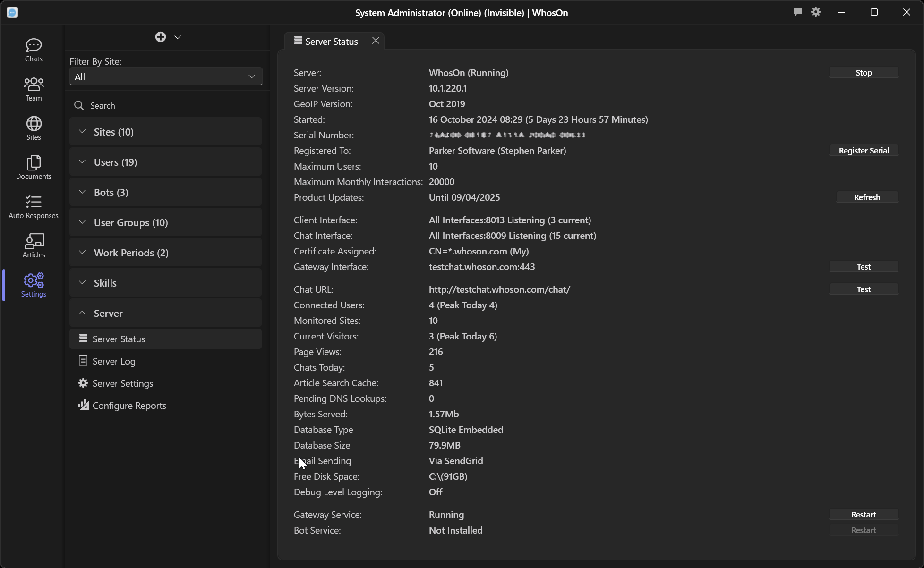Viewport: 924px width, 568px height.
Task: Click the Configure Reports chart icon
Action: pos(83,405)
